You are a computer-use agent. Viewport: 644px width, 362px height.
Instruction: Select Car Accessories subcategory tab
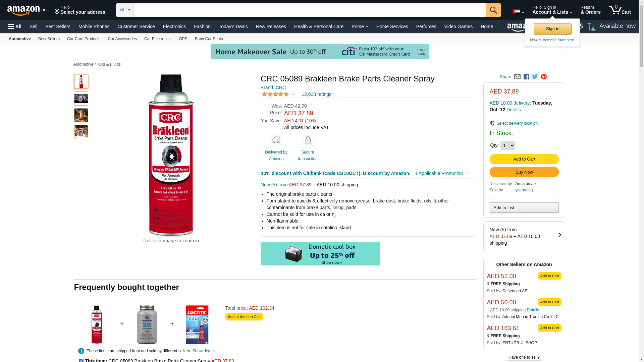[x=122, y=39]
